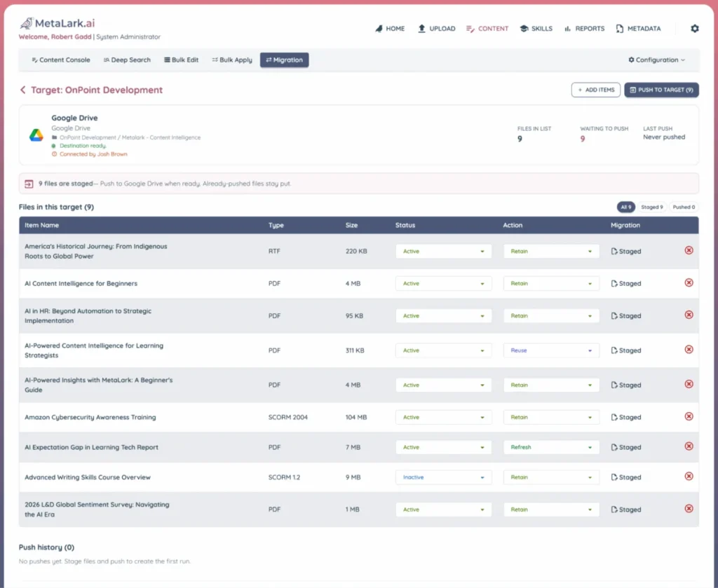
Task: Click the orange Connected by clock icon
Action: [x=54, y=154]
